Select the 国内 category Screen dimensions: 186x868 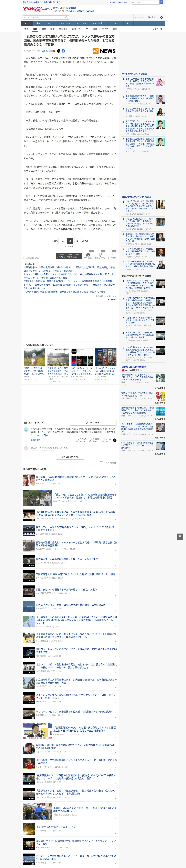point(35,29)
